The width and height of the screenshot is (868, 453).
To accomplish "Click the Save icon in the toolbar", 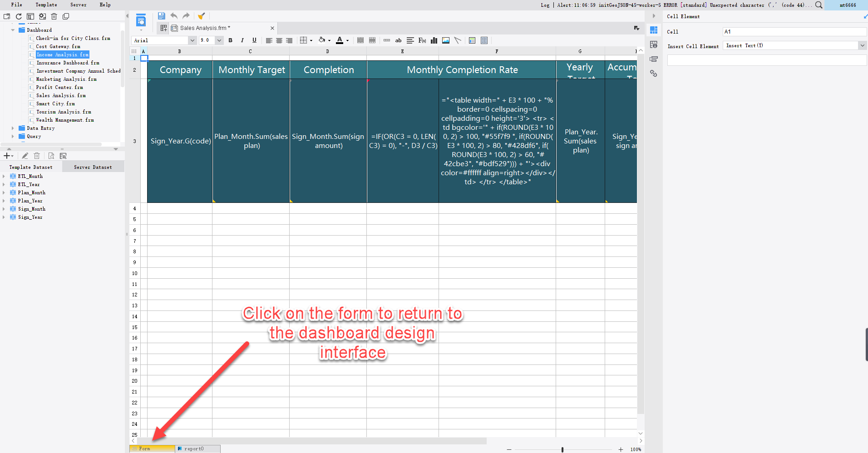I will pos(161,16).
